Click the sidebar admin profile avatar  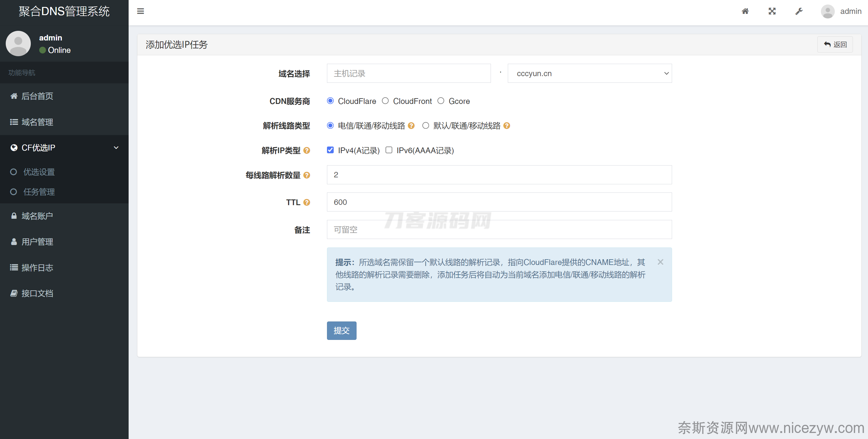pos(18,44)
